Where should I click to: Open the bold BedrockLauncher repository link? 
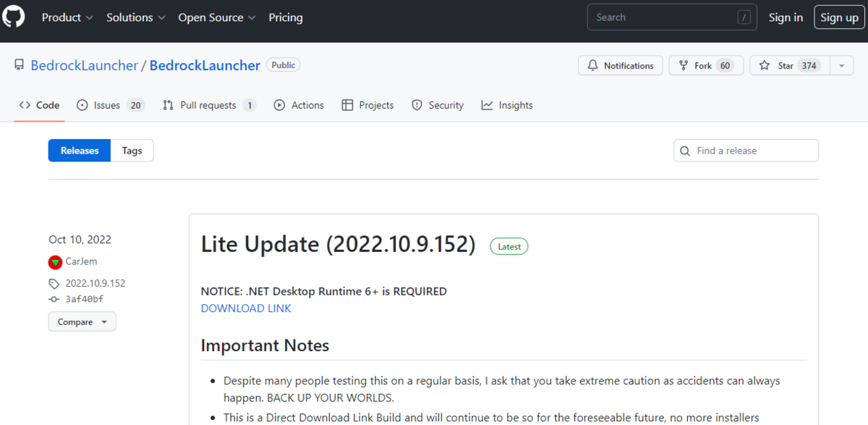pos(205,65)
